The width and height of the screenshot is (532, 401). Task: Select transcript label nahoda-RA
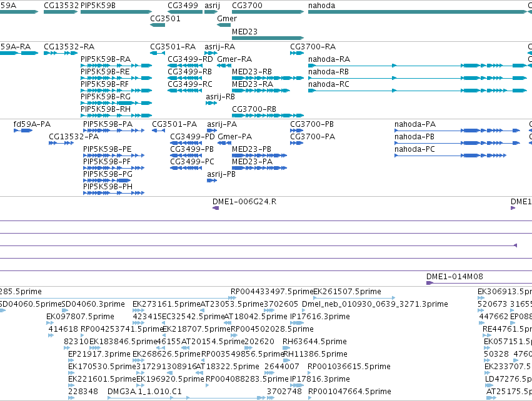coord(329,59)
